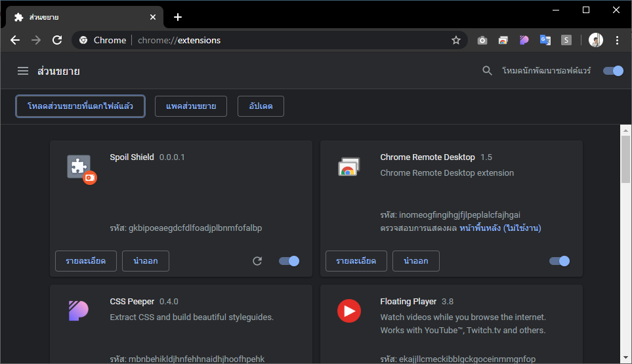Screen dimensions: 632x364
Task: Click the Spoil Shield extension name
Action: [x=132, y=157]
